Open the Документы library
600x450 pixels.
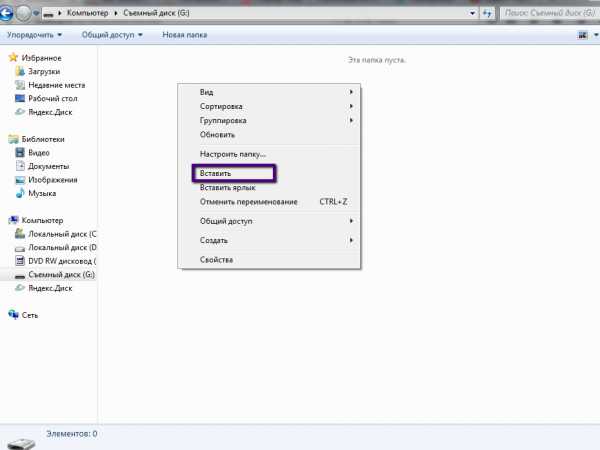point(49,166)
